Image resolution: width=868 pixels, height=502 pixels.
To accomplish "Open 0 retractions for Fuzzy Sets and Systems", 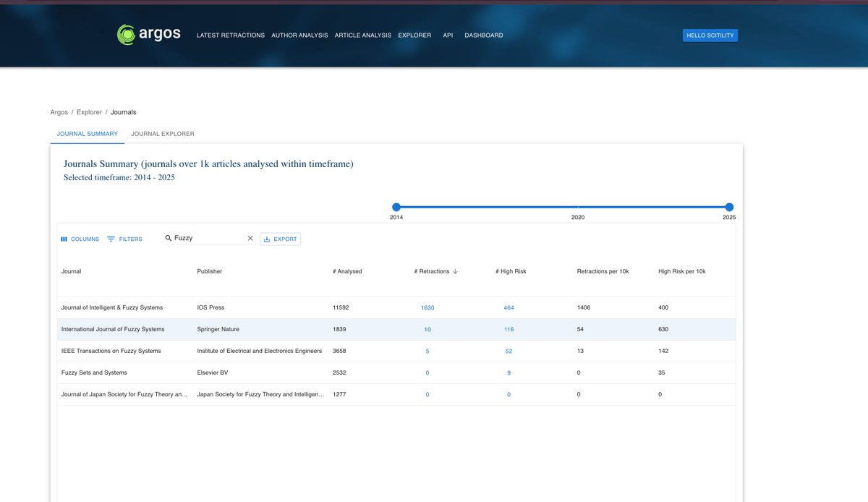I will pos(427,373).
